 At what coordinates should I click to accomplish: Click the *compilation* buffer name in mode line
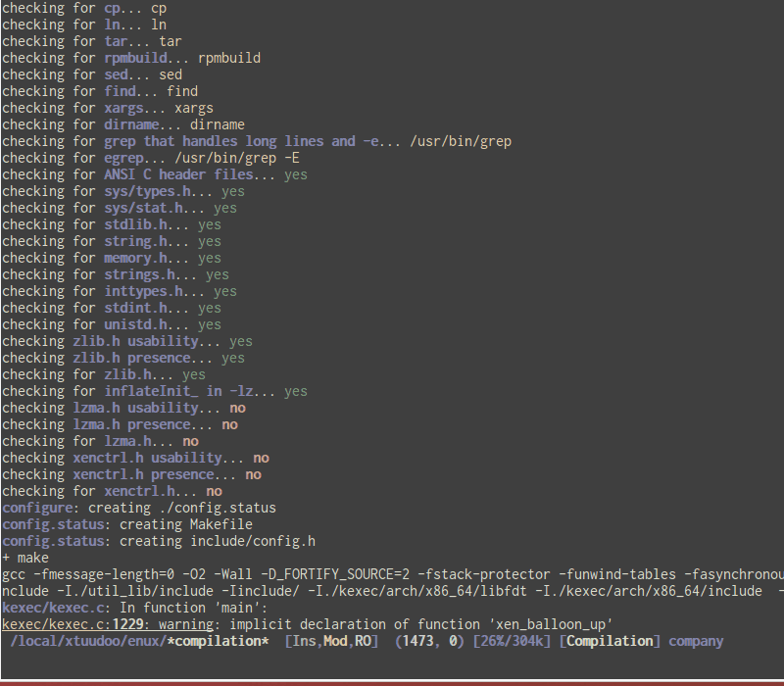click(x=218, y=641)
